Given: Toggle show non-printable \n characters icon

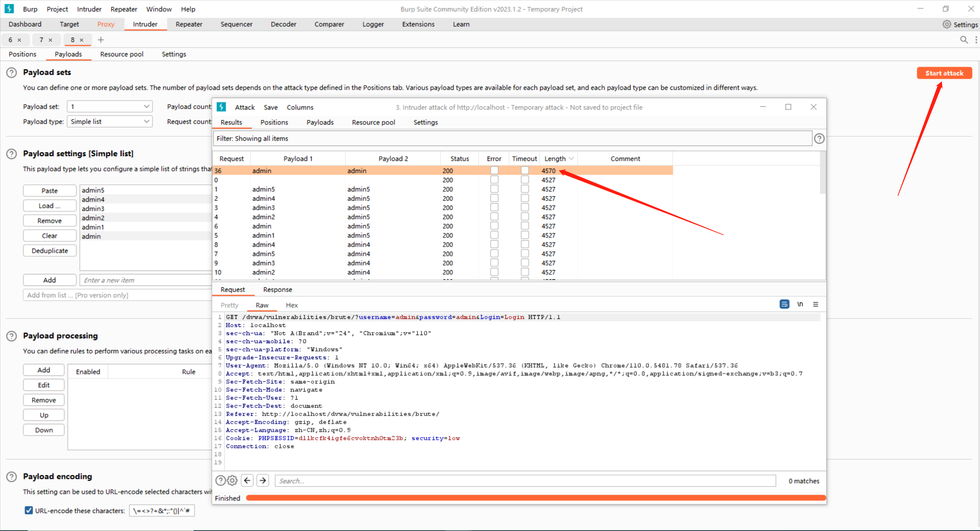Looking at the screenshot, I should coord(800,304).
